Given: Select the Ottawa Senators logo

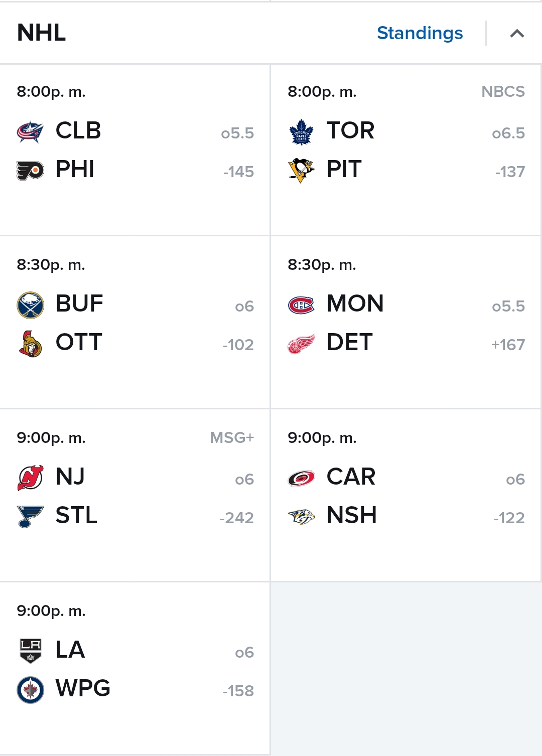Looking at the screenshot, I should pos(30,343).
